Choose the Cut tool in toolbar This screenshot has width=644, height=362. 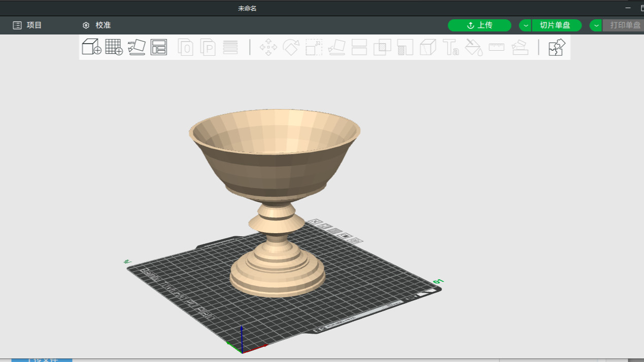359,47
